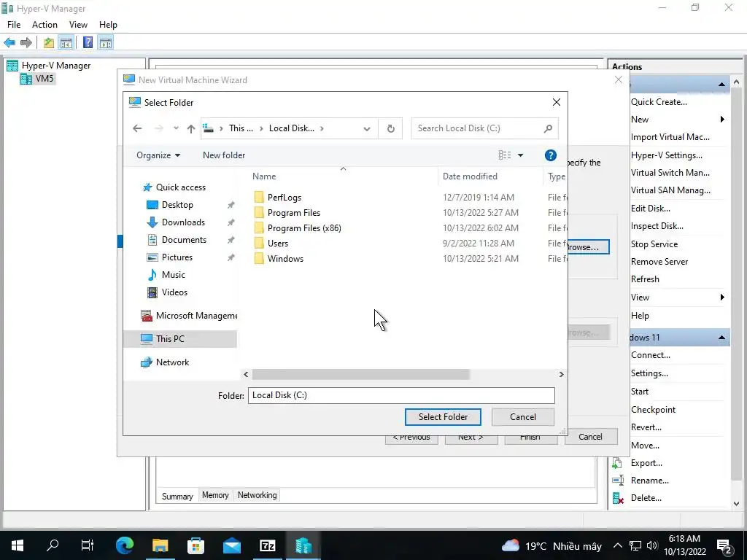Image resolution: width=747 pixels, height=560 pixels.
Task: Switch to the Summary tab
Action: tap(177, 496)
